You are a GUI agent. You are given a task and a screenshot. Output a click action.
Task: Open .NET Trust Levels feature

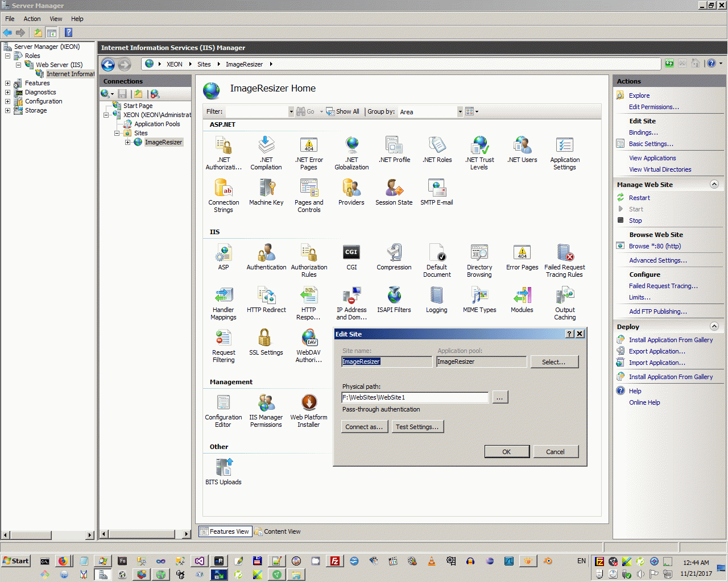(x=479, y=153)
